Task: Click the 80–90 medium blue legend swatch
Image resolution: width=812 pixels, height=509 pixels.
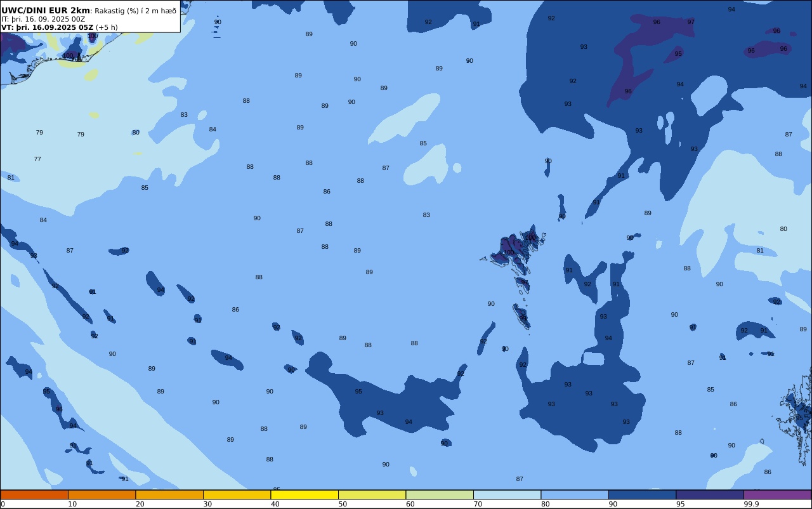Action: tap(575, 494)
